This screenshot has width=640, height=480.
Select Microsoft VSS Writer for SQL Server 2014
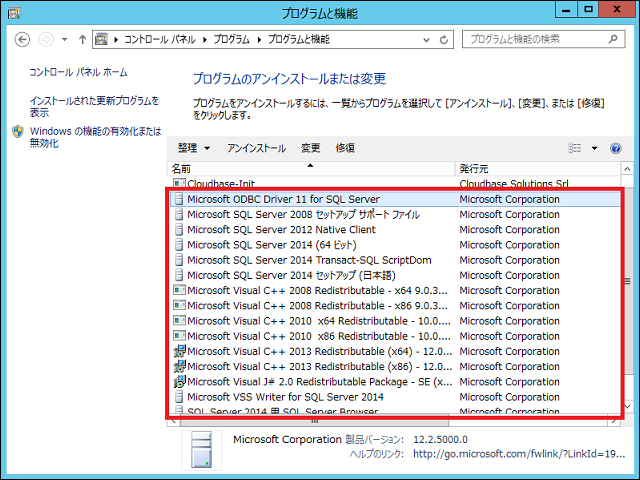coord(394,397)
